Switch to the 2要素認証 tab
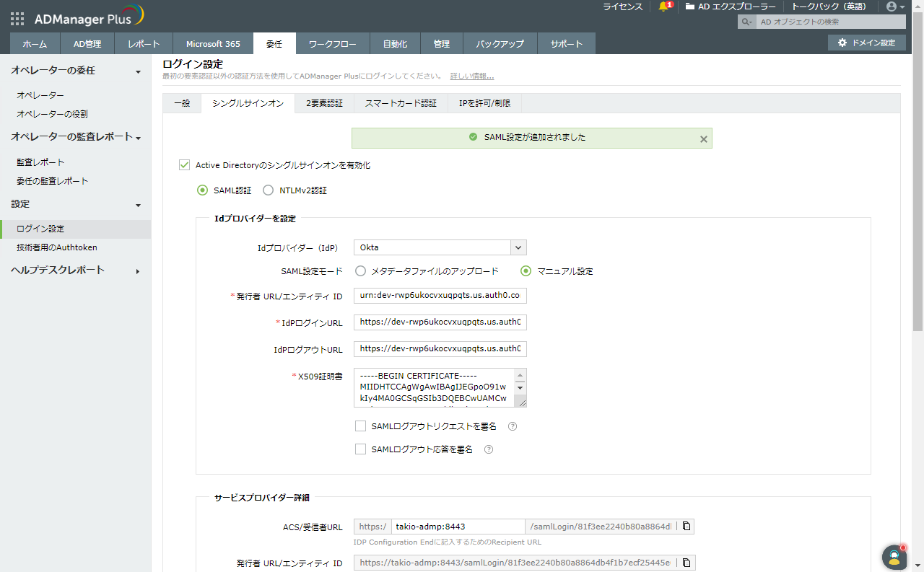Image resolution: width=924 pixels, height=572 pixels. tap(324, 103)
